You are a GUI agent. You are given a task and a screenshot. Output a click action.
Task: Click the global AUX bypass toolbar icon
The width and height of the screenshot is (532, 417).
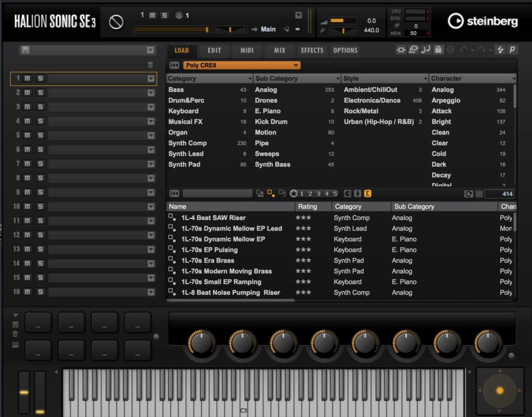point(413,50)
